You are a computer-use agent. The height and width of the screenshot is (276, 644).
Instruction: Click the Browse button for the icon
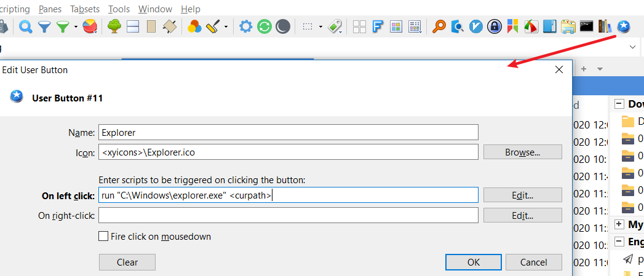[522, 152]
